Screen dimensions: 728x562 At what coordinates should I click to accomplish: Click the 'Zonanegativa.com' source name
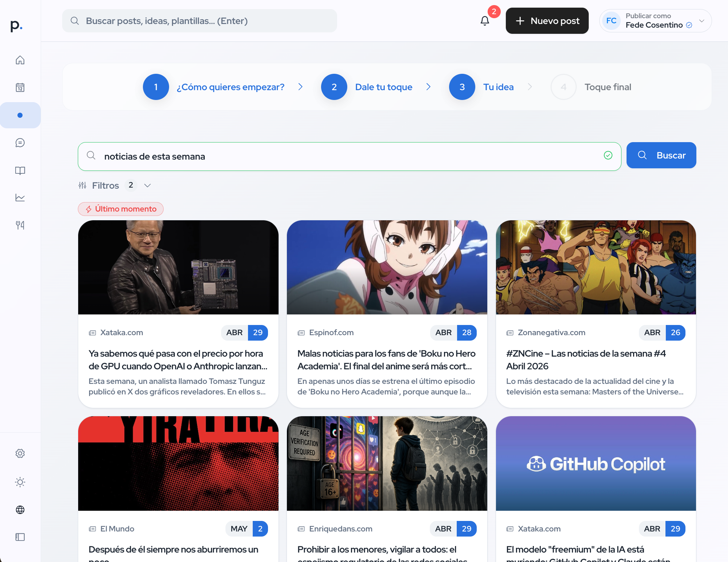tap(551, 333)
